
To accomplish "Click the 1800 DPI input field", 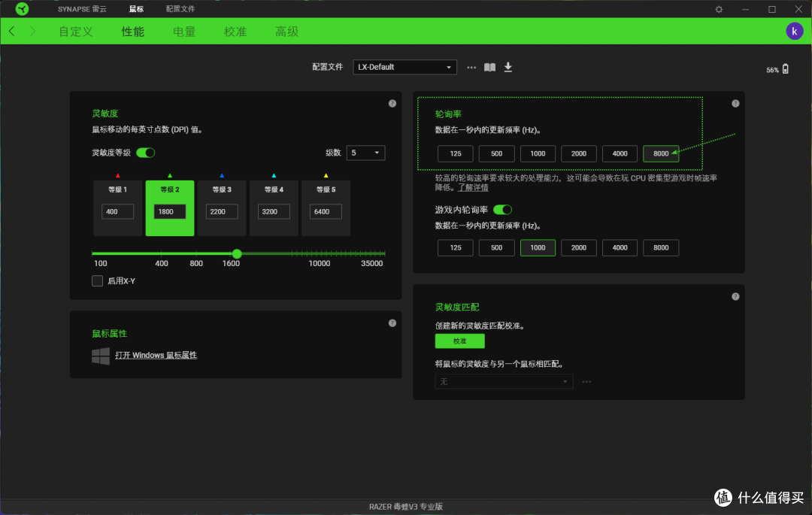I will click(170, 212).
